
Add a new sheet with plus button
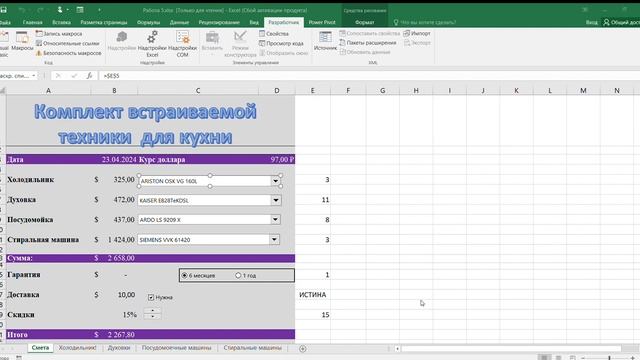pyautogui.click(x=302, y=349)
